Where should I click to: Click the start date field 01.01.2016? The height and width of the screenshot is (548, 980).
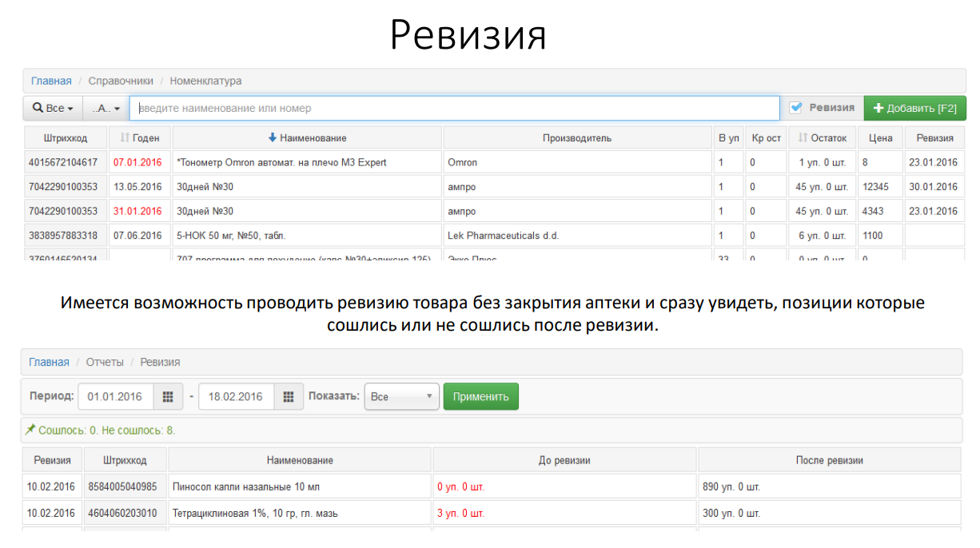coord(115,397)
